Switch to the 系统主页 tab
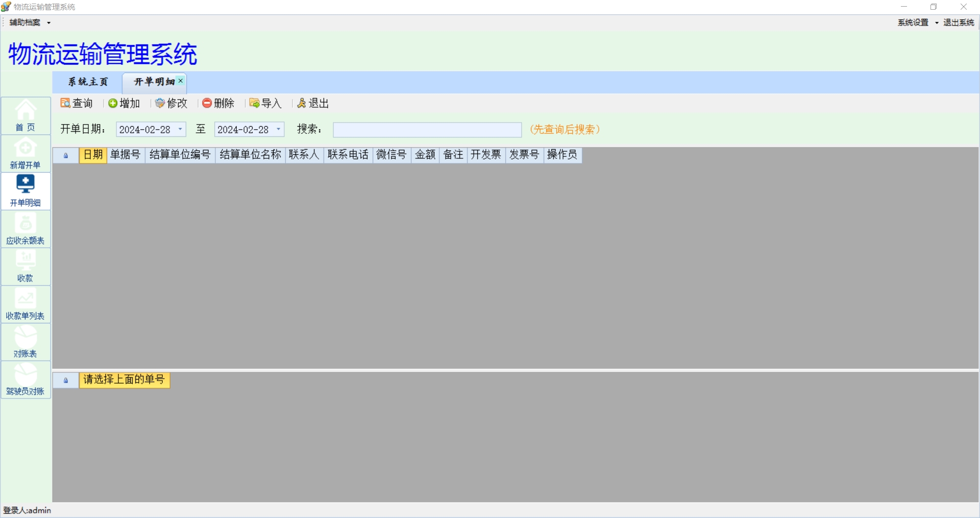 [88, 82]
